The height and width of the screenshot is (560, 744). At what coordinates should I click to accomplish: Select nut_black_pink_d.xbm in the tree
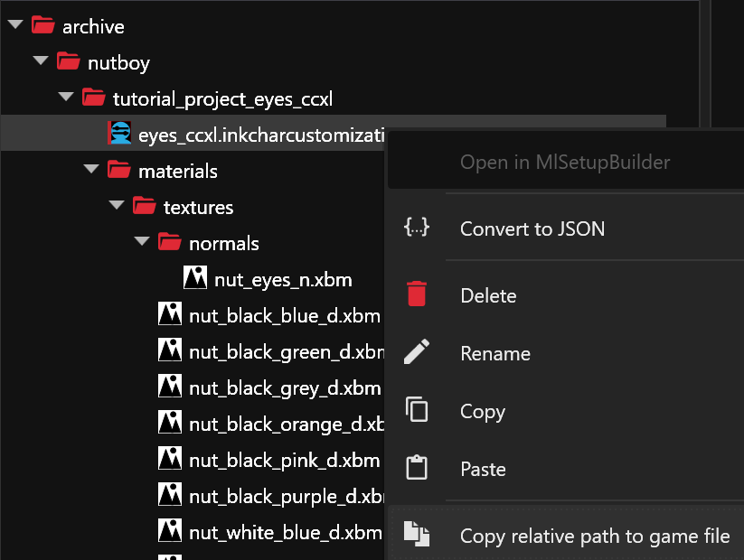(x=284, y=460)
